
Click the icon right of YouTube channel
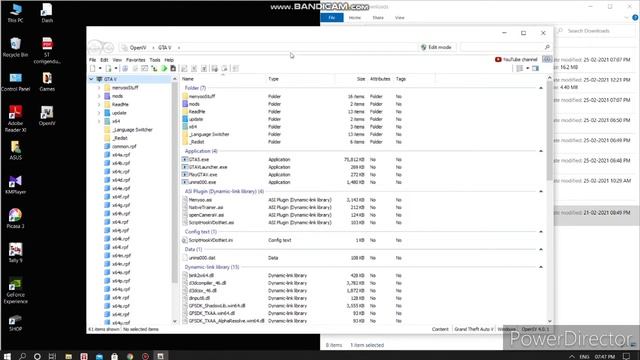[x=547, y=59]
